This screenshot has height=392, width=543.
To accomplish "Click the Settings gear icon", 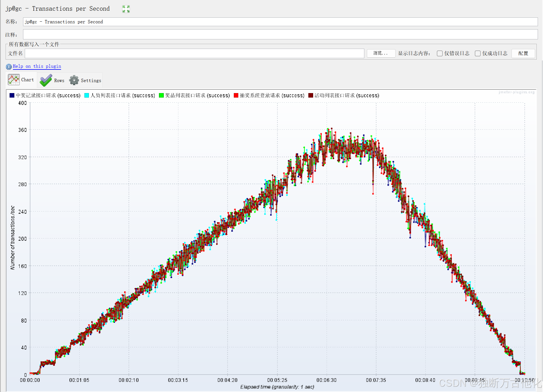I will [x=74, y=80].
